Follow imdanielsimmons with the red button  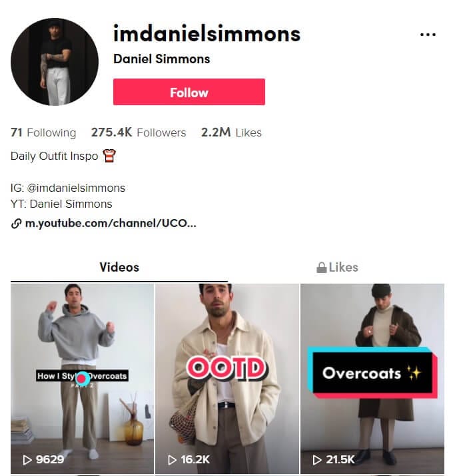coord(189,92)
